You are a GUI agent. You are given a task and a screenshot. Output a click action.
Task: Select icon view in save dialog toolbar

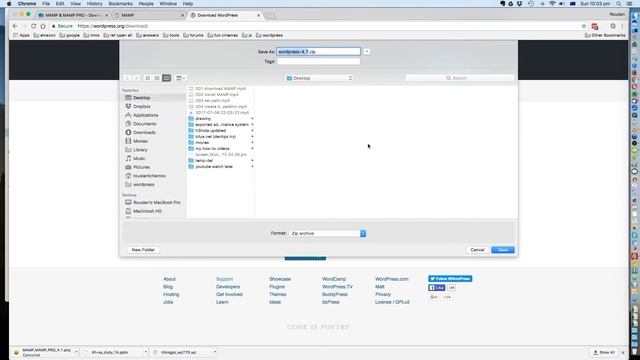148,78
